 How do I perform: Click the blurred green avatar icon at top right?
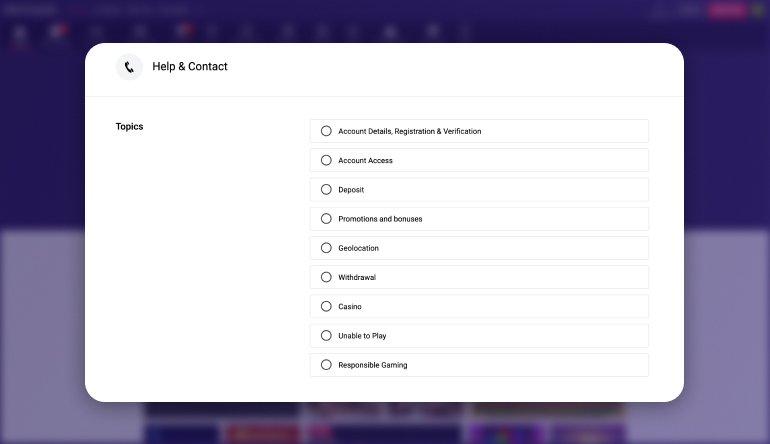click(759, 10)
